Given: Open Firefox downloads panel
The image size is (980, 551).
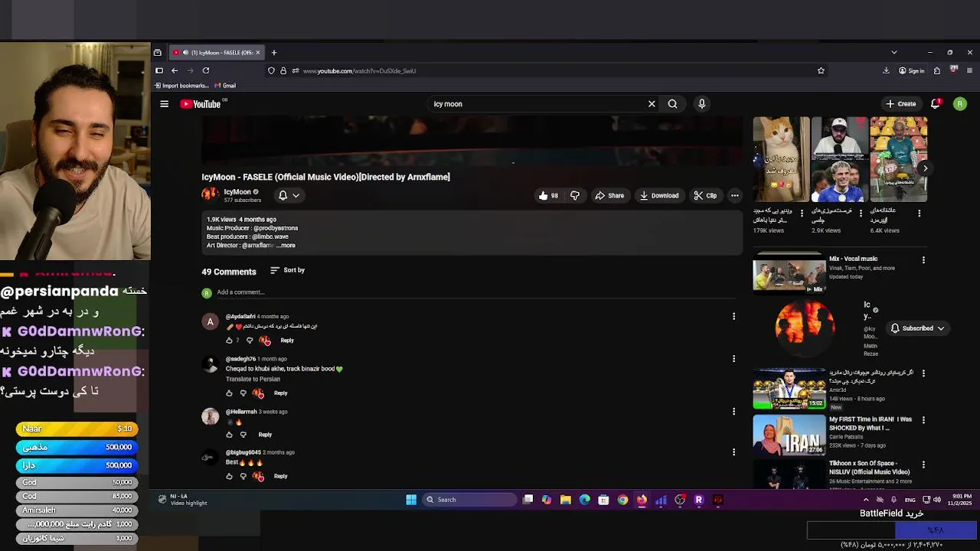Looking at the screenshot, I should click(886, 70).
